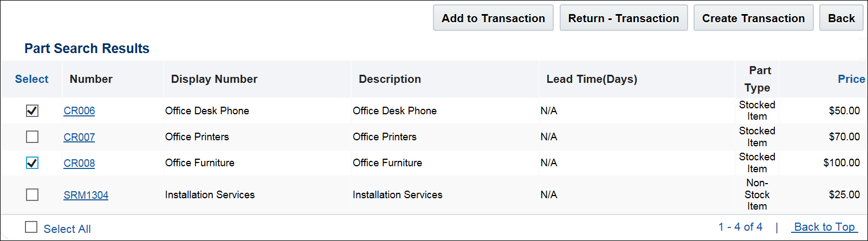Open part number CR007 link
The height and width of the screenshot is (241, 868).
point(79,137)
